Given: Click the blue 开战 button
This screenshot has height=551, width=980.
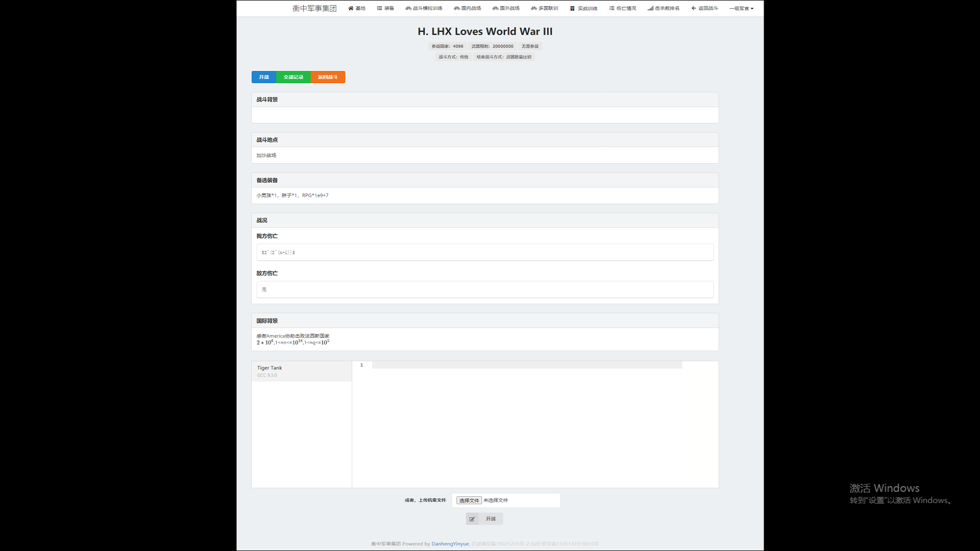Looking at the screenshot, I should point(263,77).
